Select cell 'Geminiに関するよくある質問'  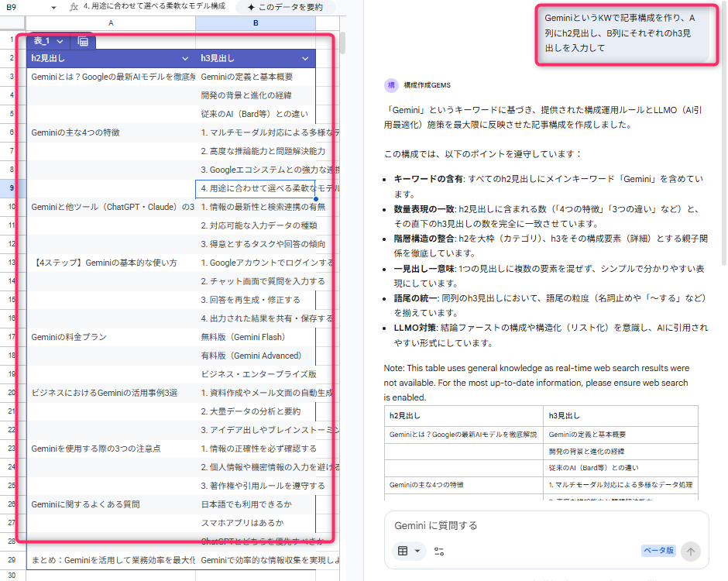pos(111,504)
